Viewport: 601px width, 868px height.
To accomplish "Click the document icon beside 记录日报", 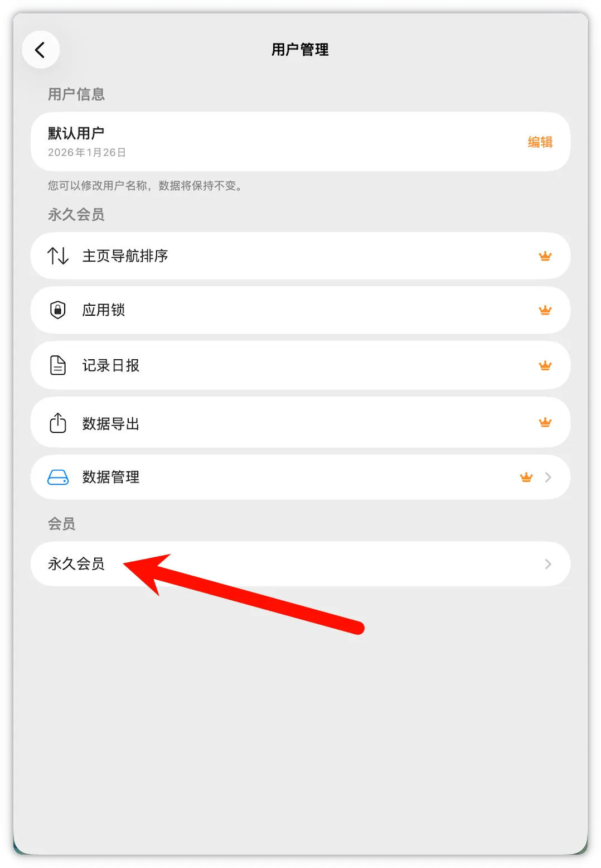I will click(58, 365).
